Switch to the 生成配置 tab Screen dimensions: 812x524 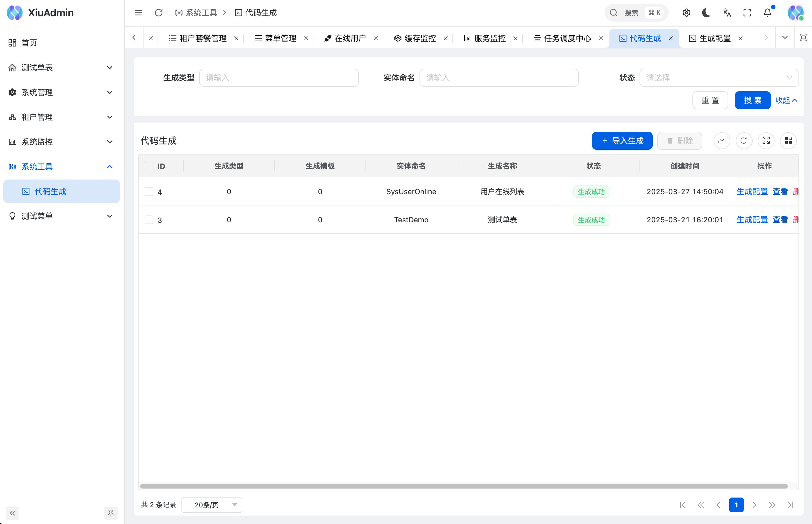[x=714, y=38]
